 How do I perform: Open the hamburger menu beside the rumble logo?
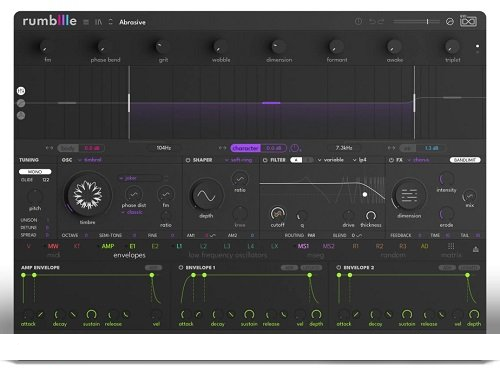click(86, 22)
